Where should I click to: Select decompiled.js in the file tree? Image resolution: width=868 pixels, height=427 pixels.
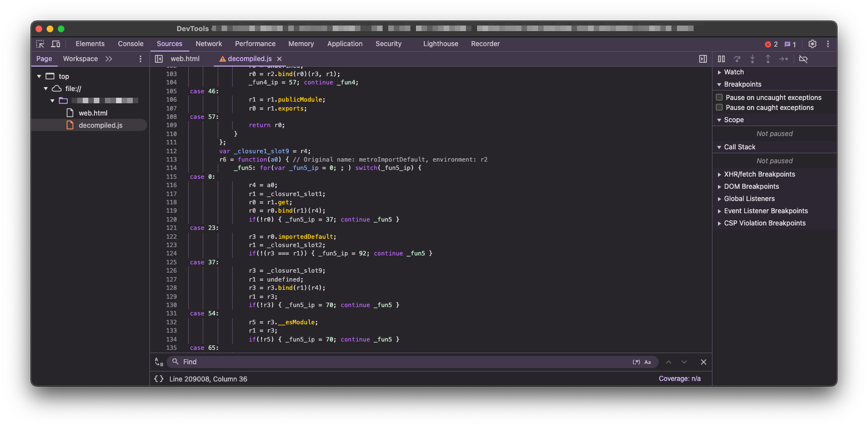coord(100,125)
